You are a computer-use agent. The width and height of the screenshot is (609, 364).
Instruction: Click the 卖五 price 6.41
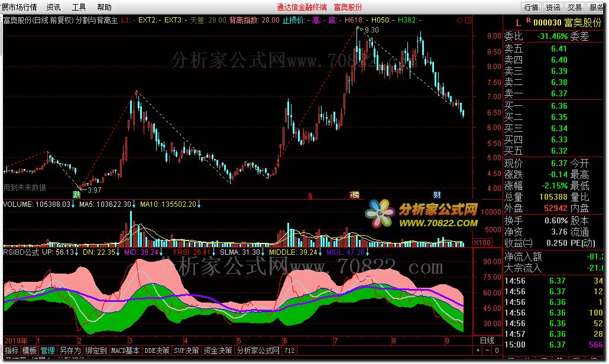coord(559,49)
